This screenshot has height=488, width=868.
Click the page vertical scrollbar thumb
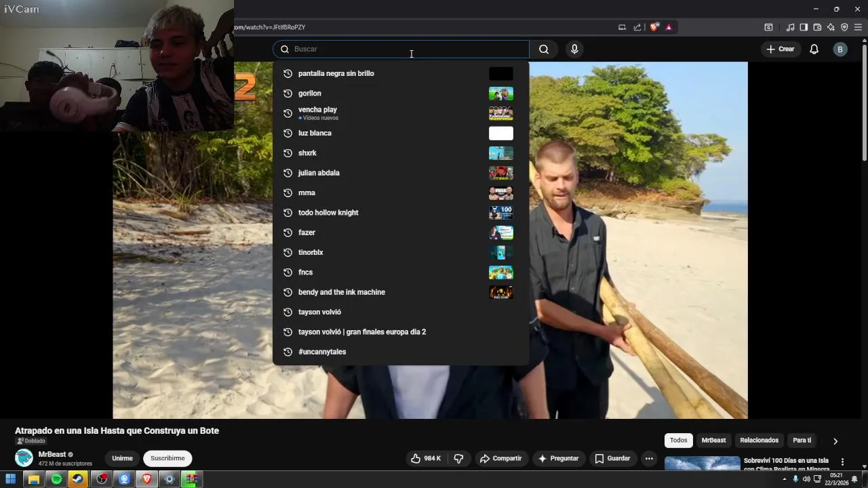point(865,102)
